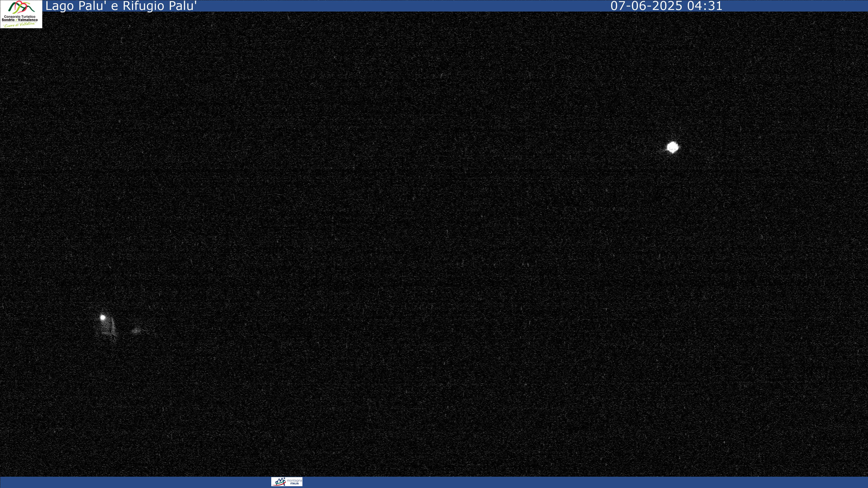Click the 'Lago Palu' e Rifugio Palu'' title
This screenshot has width=868, height=488.
click(121, 6)
